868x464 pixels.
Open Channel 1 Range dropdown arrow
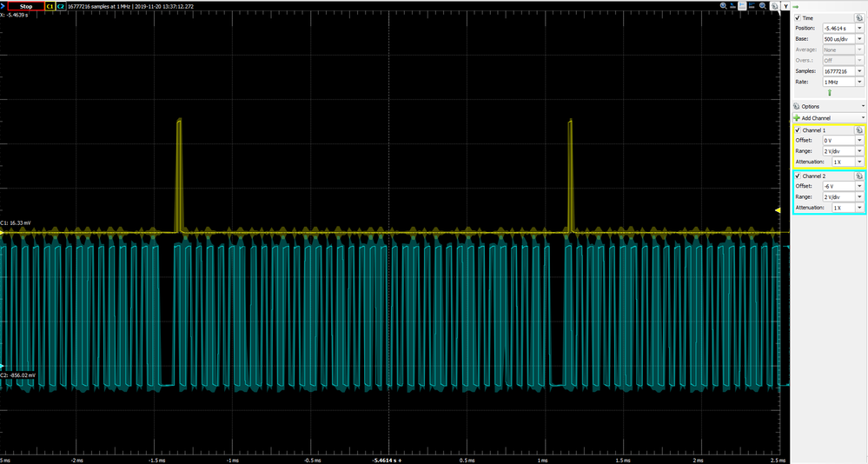click(x=859, y=151)
